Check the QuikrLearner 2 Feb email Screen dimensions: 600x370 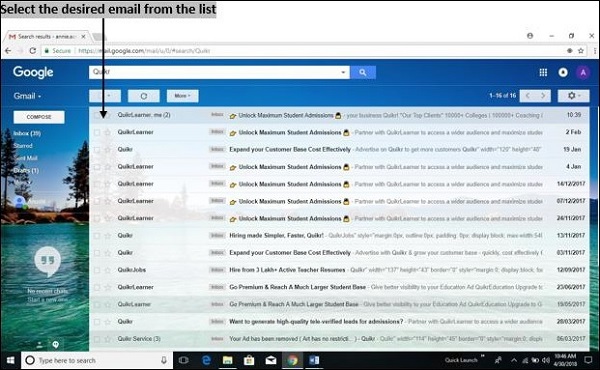[x=97, y=132]
